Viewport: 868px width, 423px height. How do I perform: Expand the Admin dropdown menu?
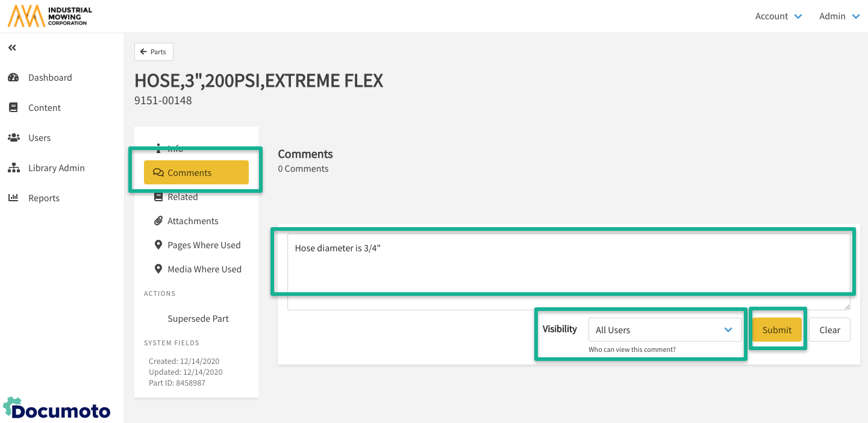pos(839,16)
